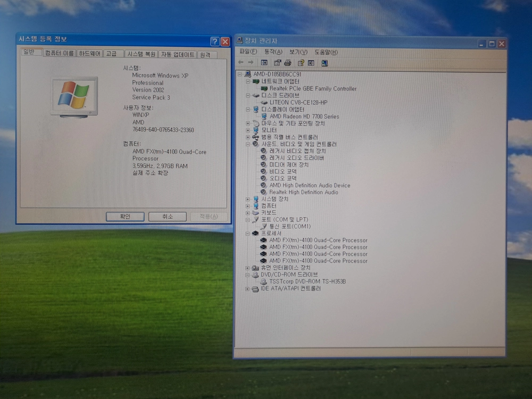Collapse the root AMD-D185BB6CC91 node

pyautogui.click(x=240, y=74)
